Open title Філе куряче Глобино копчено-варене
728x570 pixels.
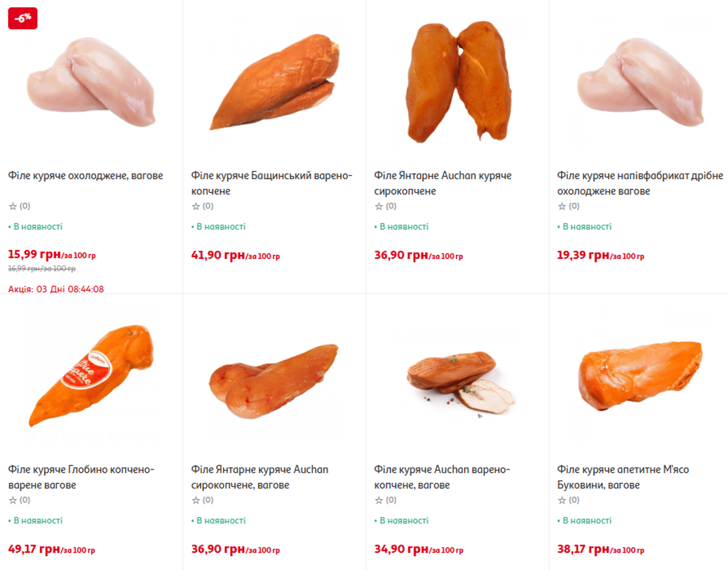81,477
